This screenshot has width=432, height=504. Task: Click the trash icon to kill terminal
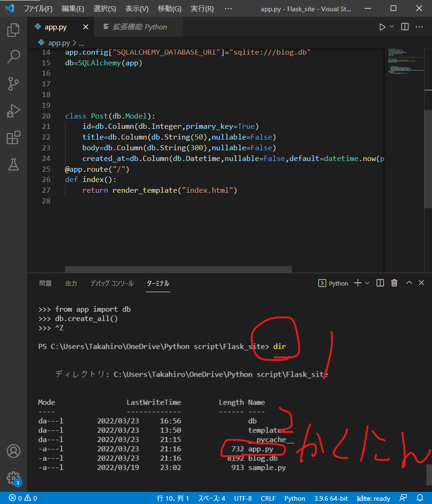click(x=394, y=283)
